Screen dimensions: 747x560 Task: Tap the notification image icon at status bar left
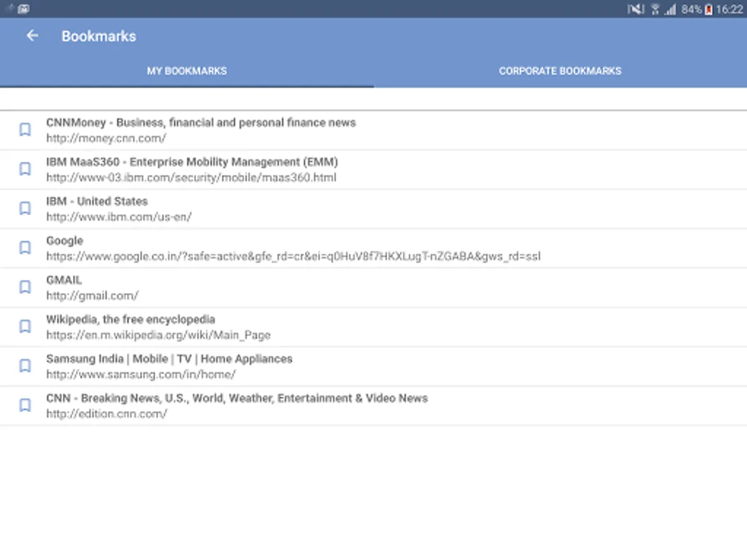coord(24,9)
